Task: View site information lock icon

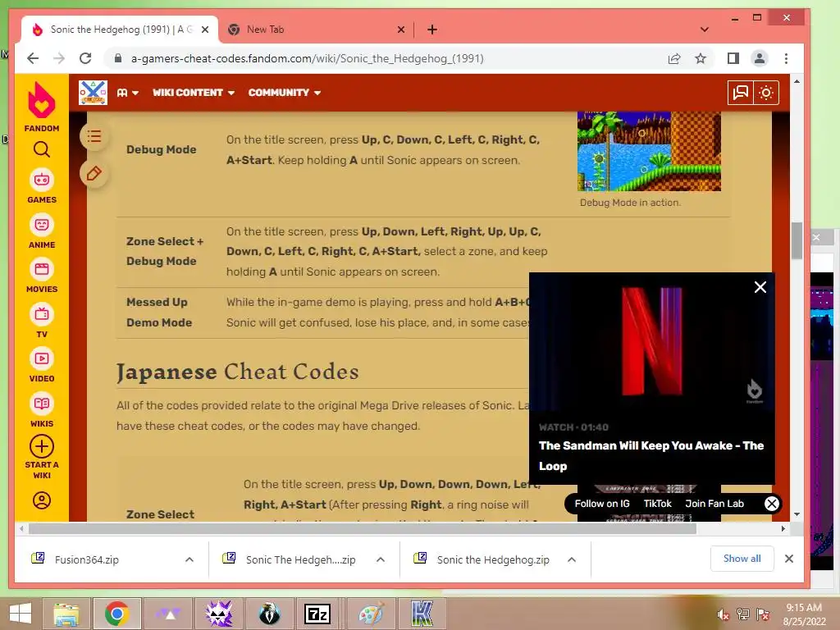Action: [118, 58]
